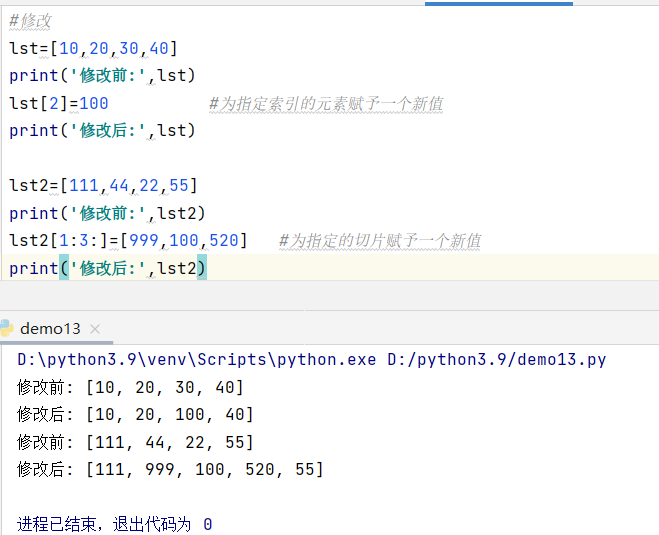Click the code line print('修改后:',lst)
This screenshot has height=535, width=659.
[103, 131]
